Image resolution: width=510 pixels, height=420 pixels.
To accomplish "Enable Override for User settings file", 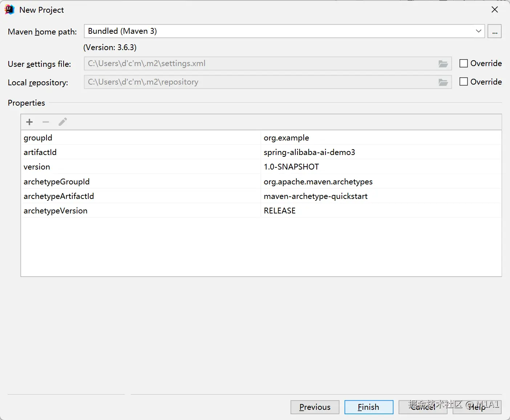I will 464,63.
